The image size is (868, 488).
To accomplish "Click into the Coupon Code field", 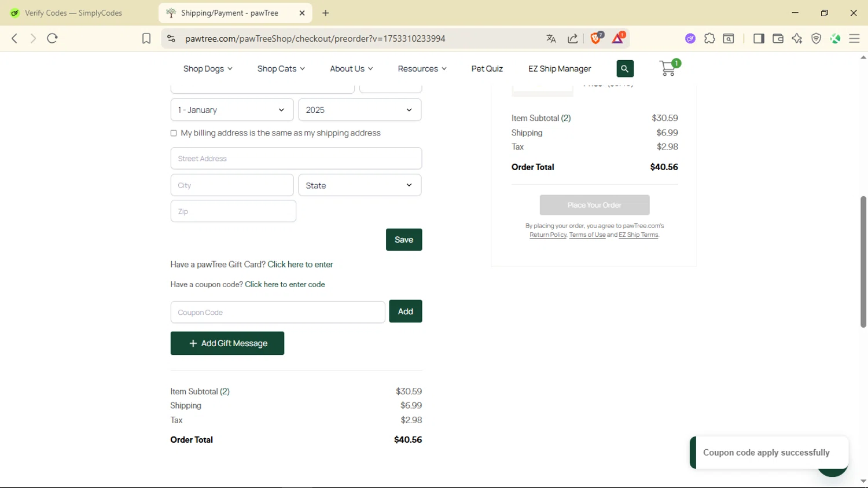I will click(278, 313).
